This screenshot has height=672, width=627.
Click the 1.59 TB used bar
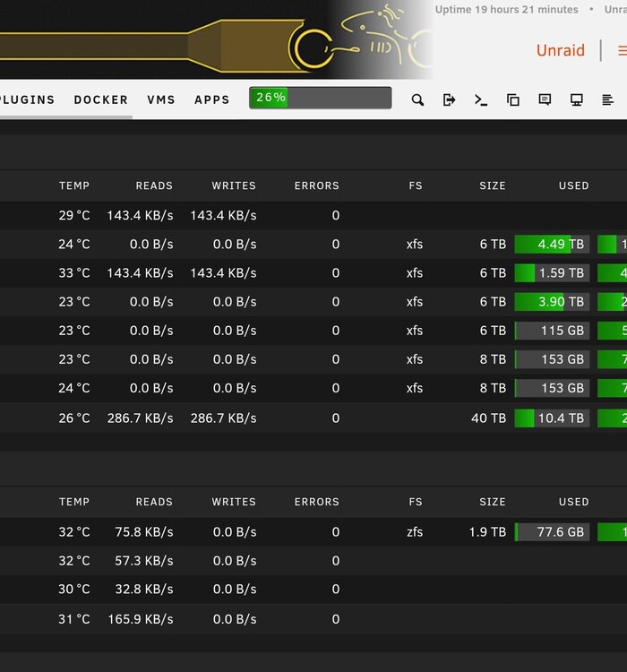552,273
